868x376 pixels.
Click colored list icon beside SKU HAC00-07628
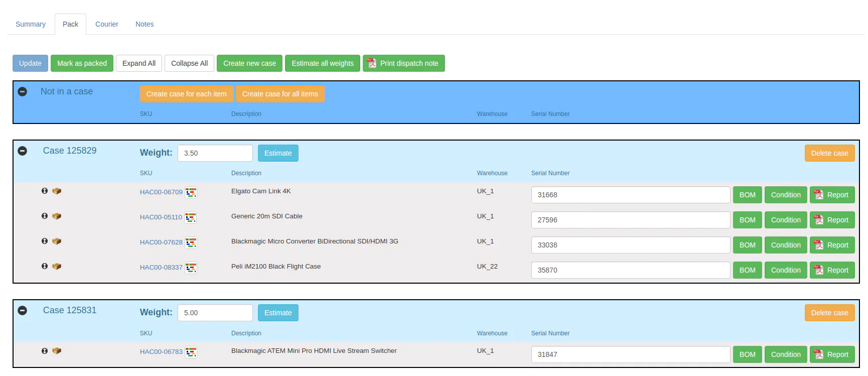coord(191,242)
